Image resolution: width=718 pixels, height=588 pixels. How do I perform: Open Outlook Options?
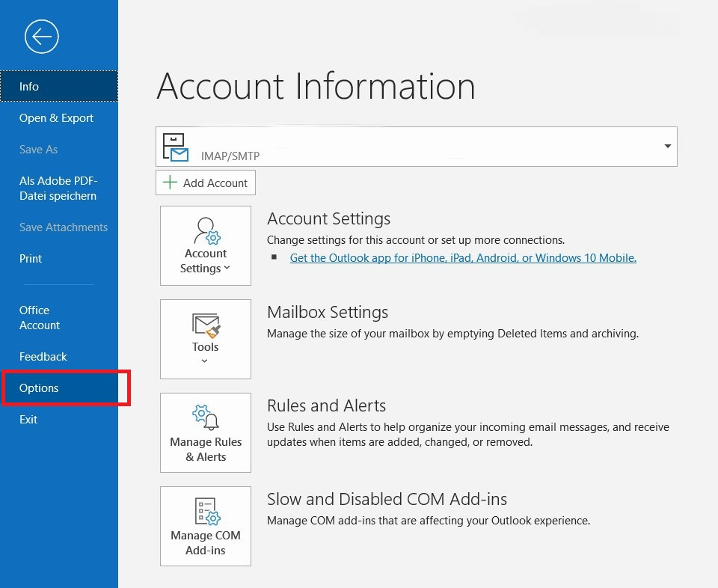[59, 388]
